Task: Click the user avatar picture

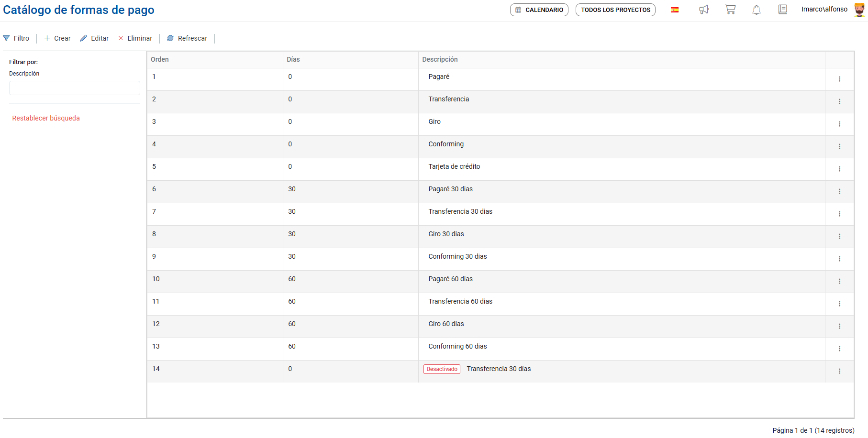Action: [x=859, y=10]
